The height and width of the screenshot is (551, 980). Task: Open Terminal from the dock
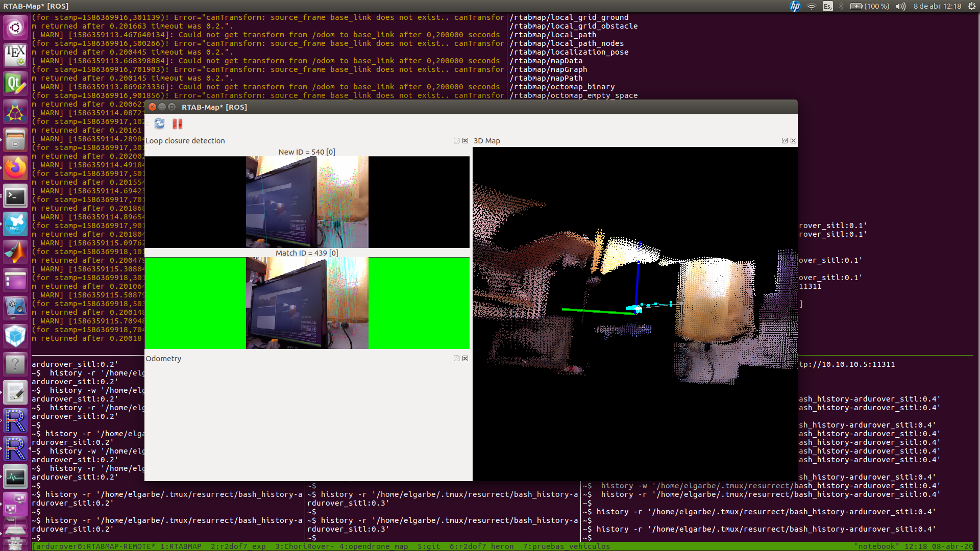click(x=15, y=196)
